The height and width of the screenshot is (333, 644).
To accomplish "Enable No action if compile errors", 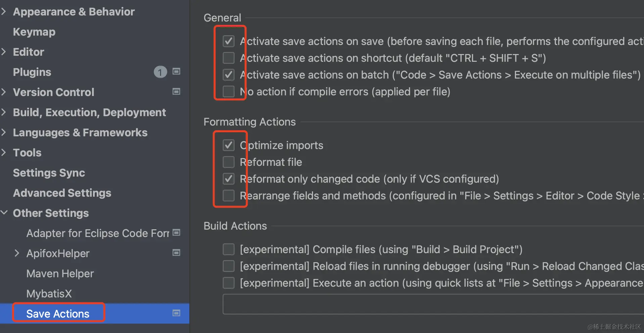I will pyautogui.click(x=229, y=92).
